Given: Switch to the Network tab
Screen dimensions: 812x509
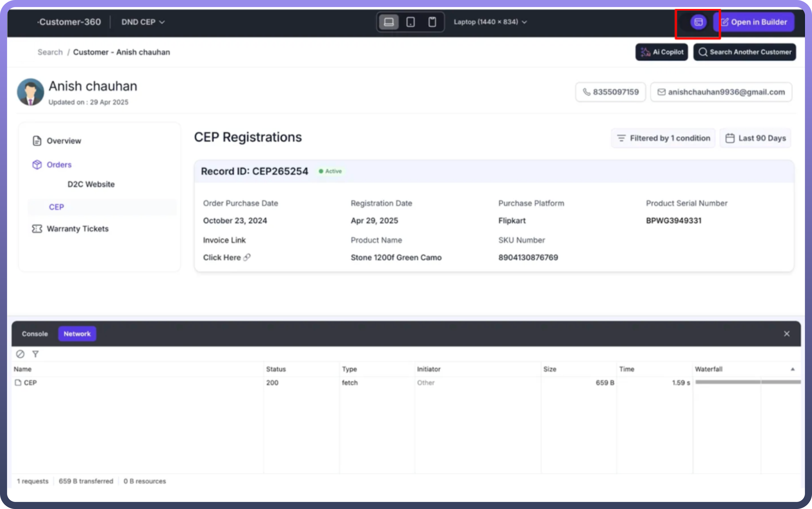Looking at the screenshot, I should tap(77, 334).
